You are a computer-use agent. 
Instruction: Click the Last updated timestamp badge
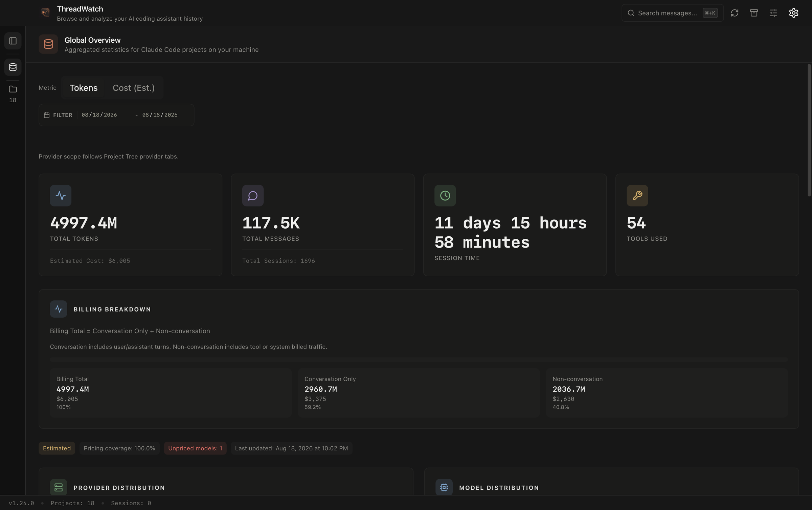tap(291, 448)
